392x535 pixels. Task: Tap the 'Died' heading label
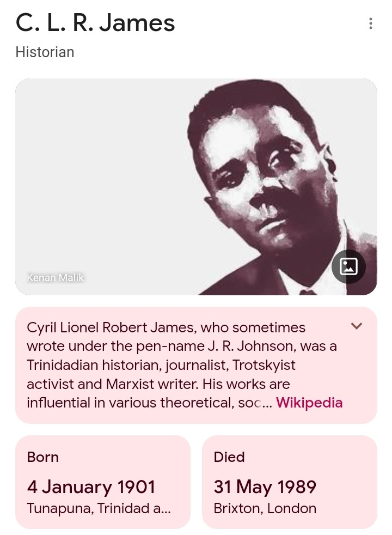point(229,457)
